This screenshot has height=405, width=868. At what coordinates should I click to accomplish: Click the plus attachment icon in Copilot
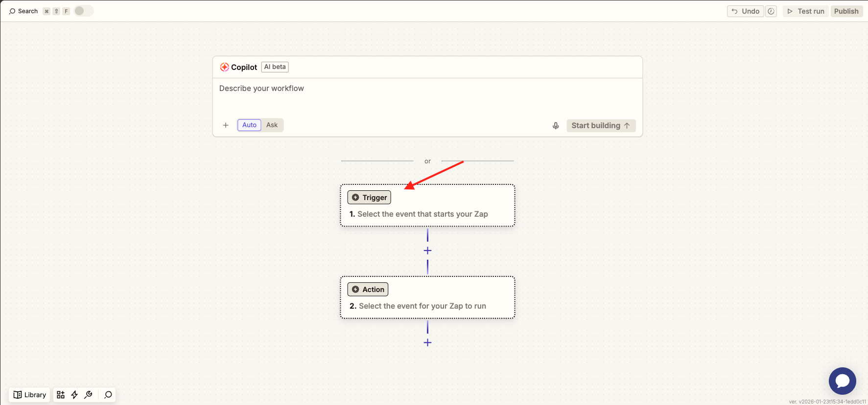point(226,125)
